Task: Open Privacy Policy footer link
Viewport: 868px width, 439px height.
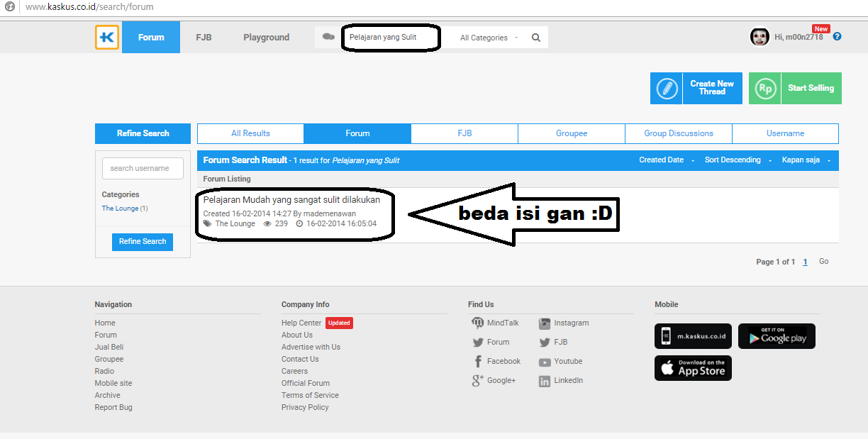Action: click(x=305, y=408)
